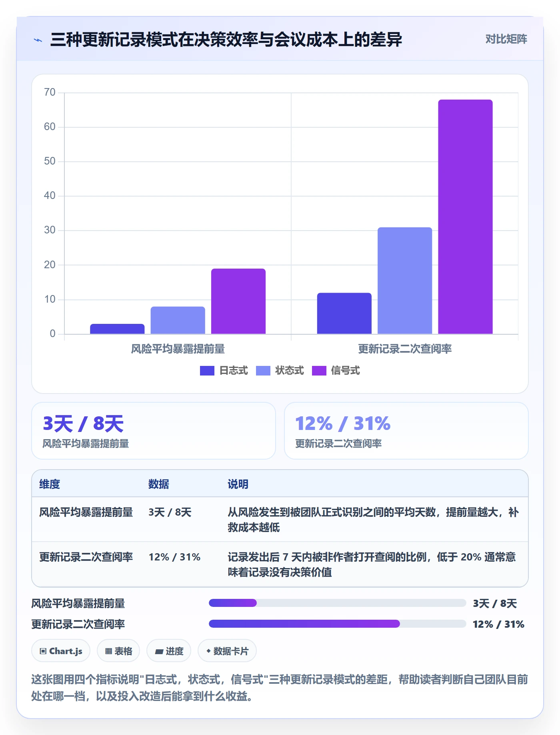This screenshot has width=560, height=735.
Task: Click the 说明 table column header
Action: 238,484
